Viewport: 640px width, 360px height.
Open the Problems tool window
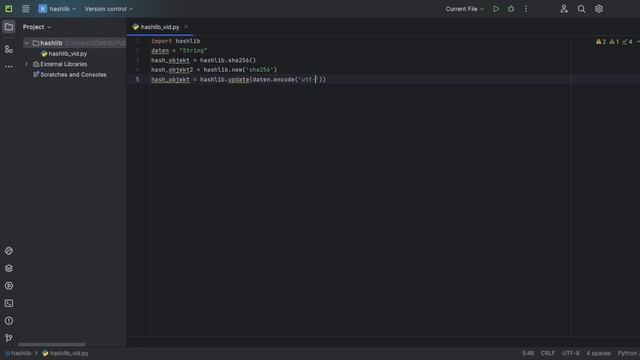(x=9, y=321)
